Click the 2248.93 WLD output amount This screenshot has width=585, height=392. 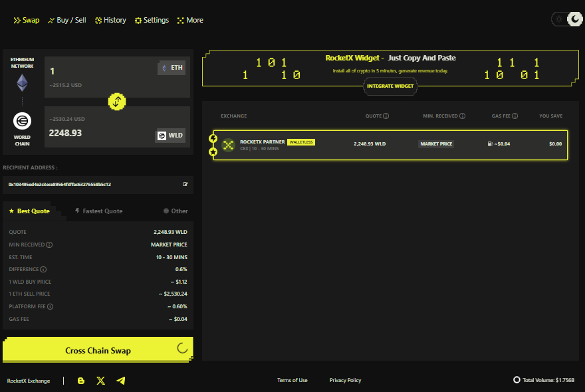(65, 133)
